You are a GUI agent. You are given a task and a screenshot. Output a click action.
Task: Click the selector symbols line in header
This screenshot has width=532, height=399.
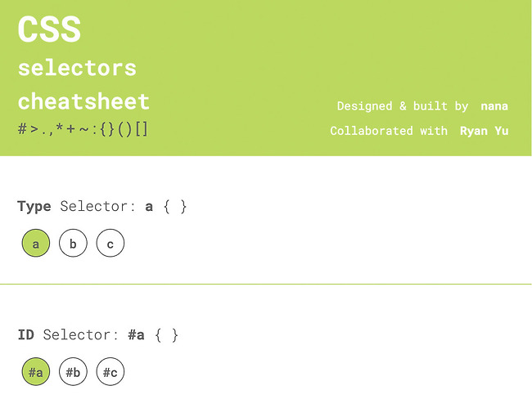pos(83,129)
